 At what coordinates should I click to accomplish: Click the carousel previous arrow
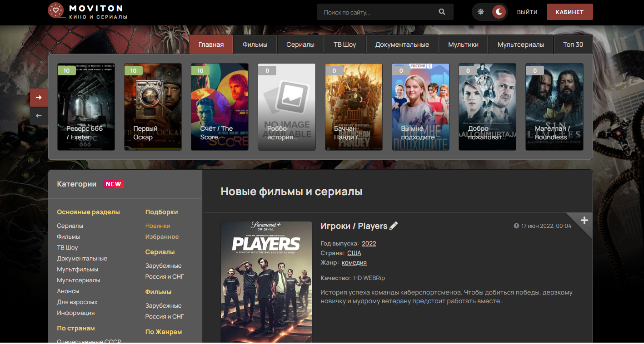[39, 116]
